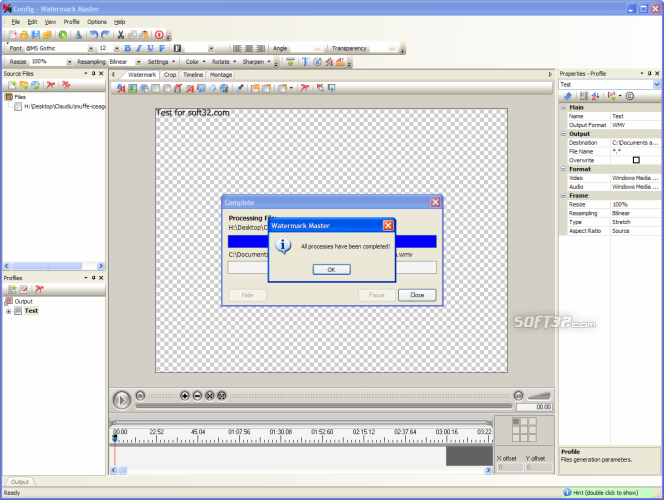Screen dimensions: 664x500
Task: Delete profile with red X in Profiles panel
Action: 39,290
